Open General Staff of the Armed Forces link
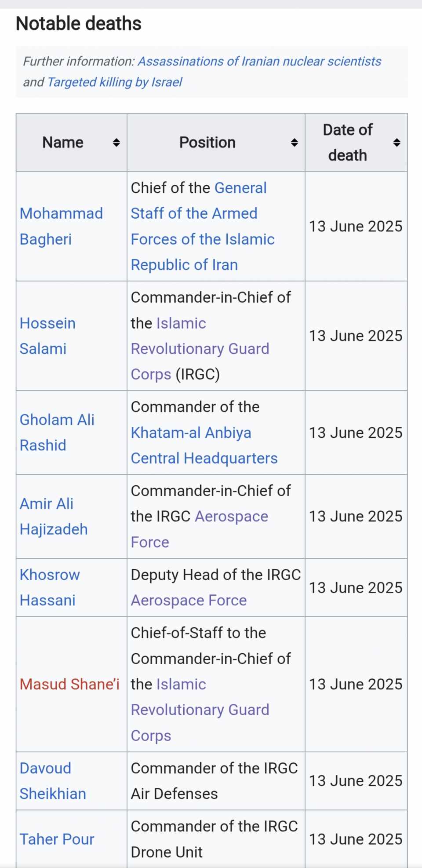This screenshot has width=422, height=868. [203, 226]
